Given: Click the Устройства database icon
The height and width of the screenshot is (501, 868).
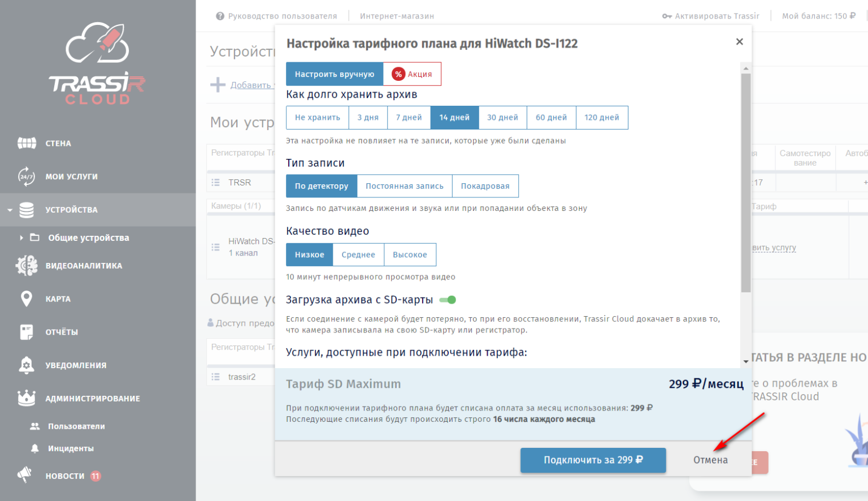Looking at the screenshot, I should (27, 210).
